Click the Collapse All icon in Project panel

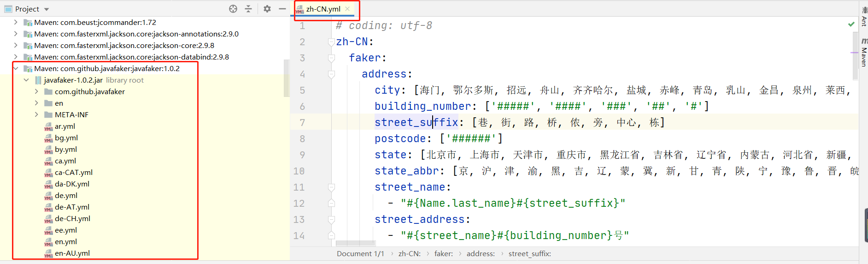pyautogui.click(x=248, y=9)
